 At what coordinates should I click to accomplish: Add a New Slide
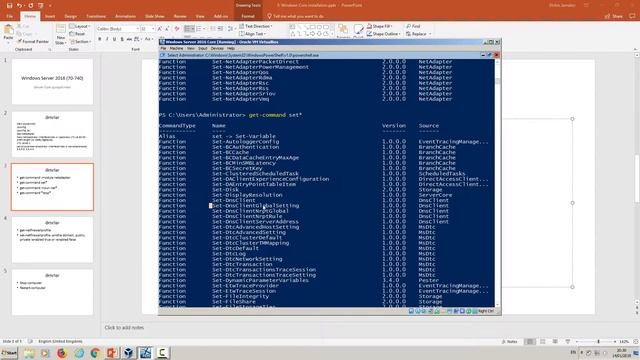(60, 34)
